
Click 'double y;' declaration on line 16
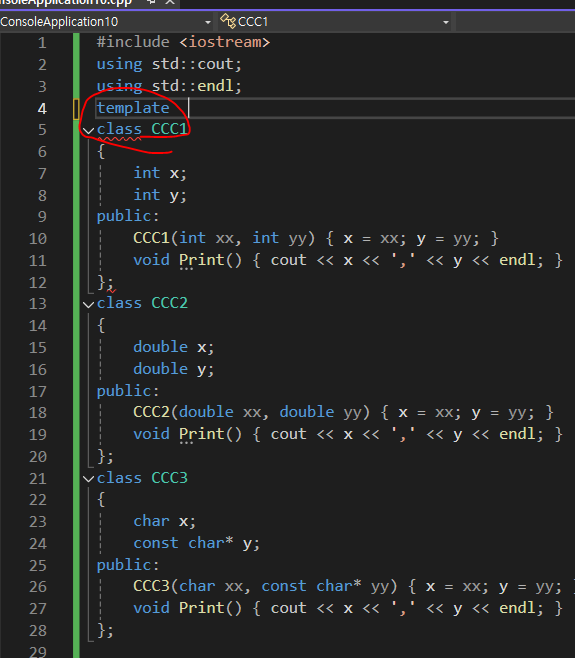[174, 369]
